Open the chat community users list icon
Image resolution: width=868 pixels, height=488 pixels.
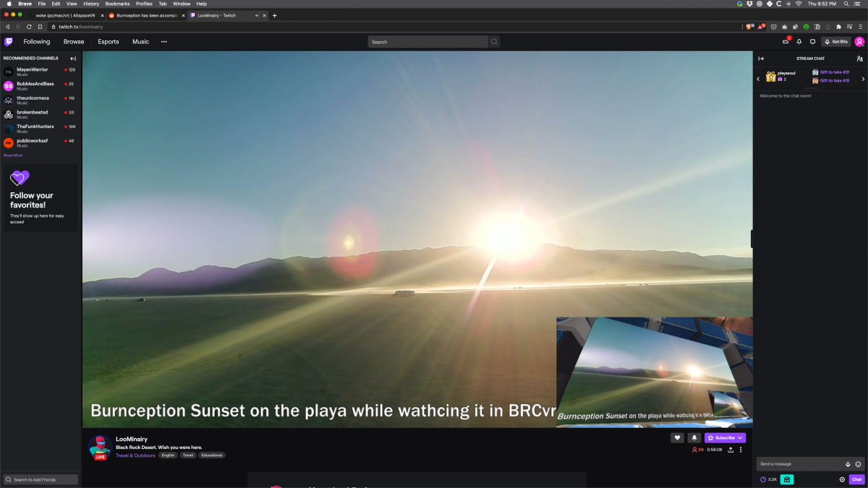click(x=859, y=59)
